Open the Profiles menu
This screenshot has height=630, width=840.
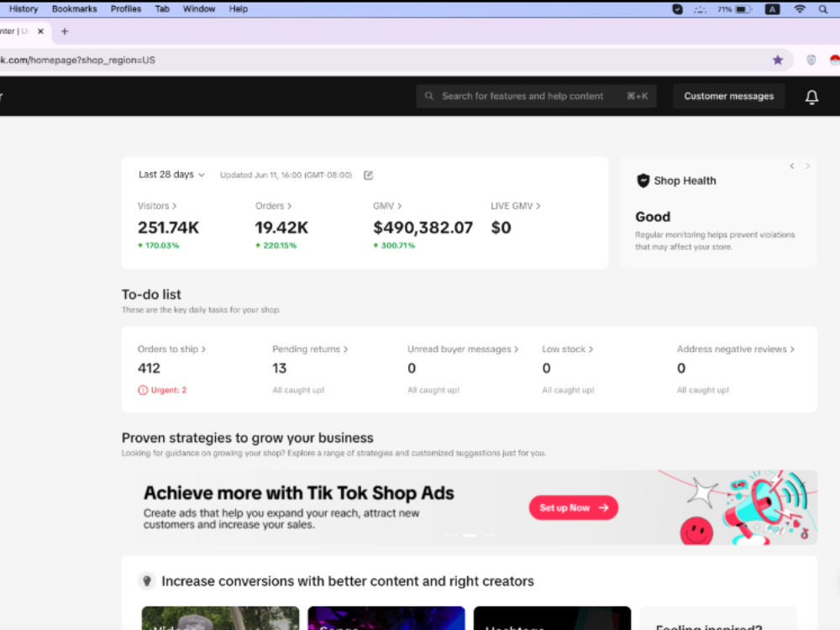click(x=126, y=9)
